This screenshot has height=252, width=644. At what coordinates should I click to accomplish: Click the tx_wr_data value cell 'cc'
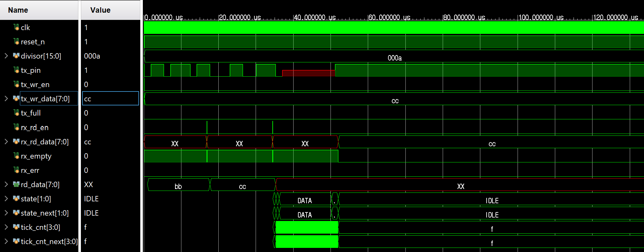tap(111, 98)
